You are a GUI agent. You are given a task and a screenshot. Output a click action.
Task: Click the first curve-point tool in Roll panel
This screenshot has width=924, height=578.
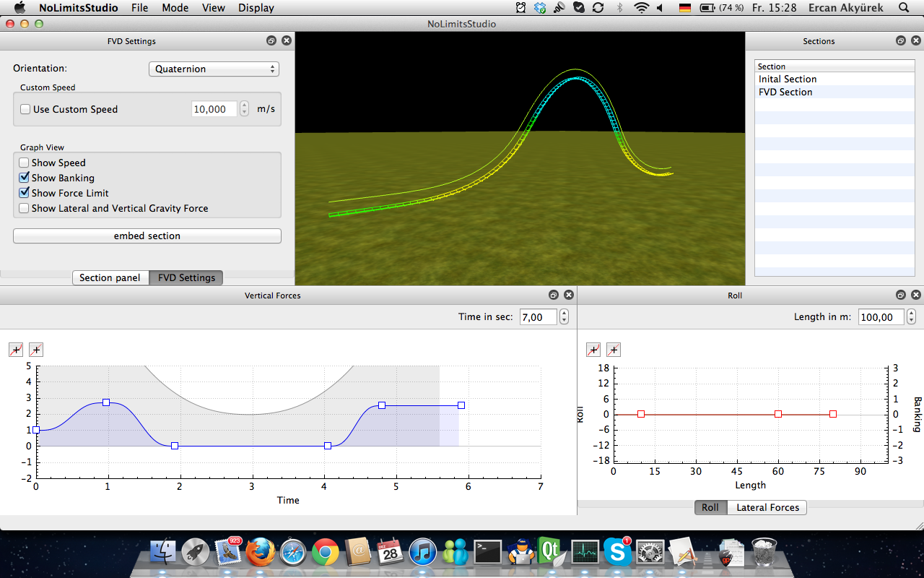593,350
